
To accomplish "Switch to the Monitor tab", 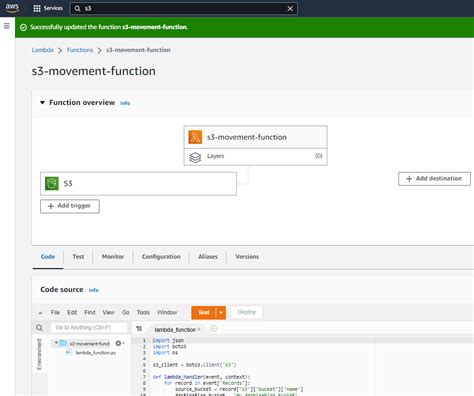I will (113, 257).
